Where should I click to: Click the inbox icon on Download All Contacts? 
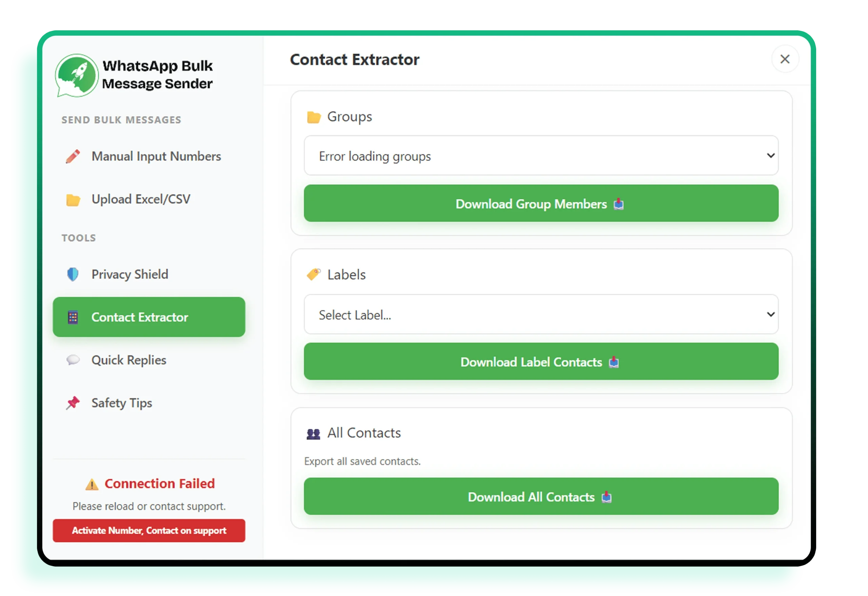tap(607, 497)
